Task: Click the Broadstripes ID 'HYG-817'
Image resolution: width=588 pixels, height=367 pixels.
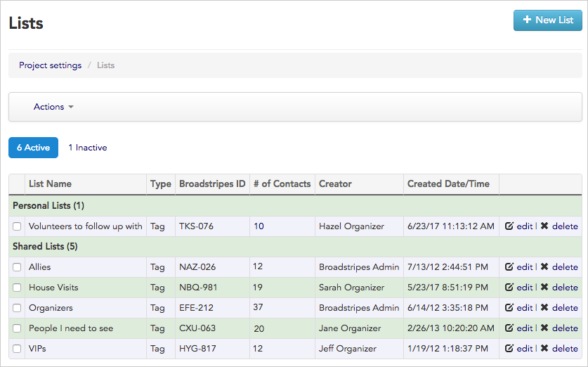Action: coord(197,349)
